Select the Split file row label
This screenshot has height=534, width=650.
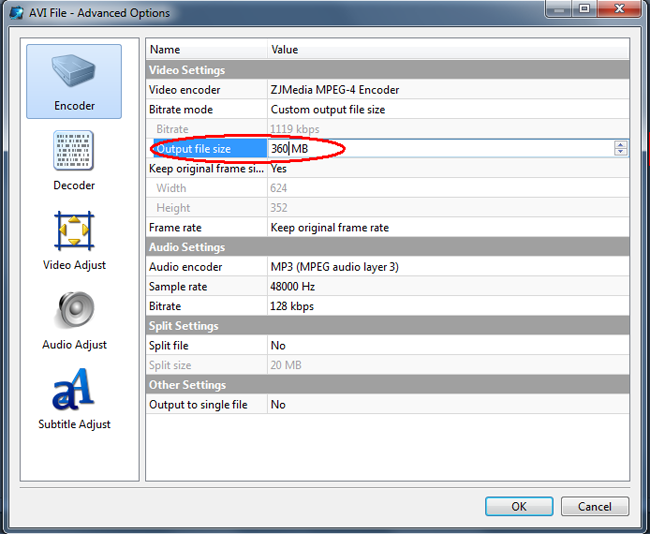point(168,345)
